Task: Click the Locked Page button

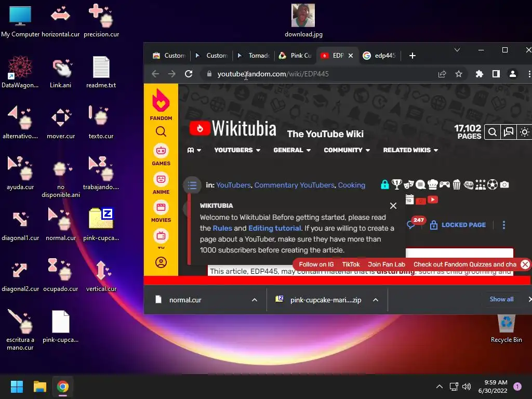Action: 458,225
